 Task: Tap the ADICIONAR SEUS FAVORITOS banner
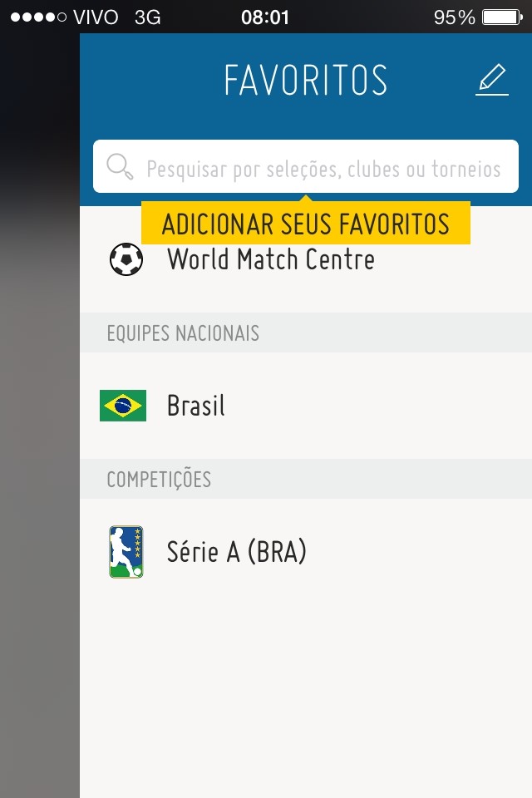(305, 224)
